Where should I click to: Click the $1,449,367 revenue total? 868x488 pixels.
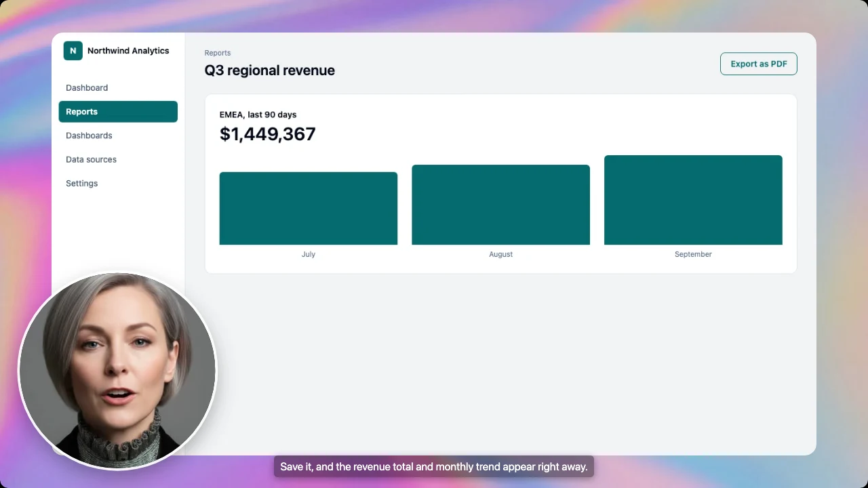(268, 134)
